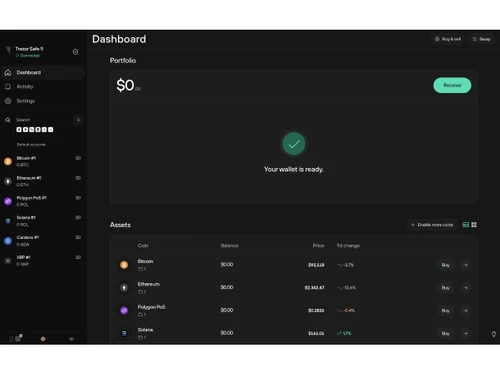Click the Coin column header
Image resolution: width=500 pixels, height=375 pixels.
[x=143, y=246]
